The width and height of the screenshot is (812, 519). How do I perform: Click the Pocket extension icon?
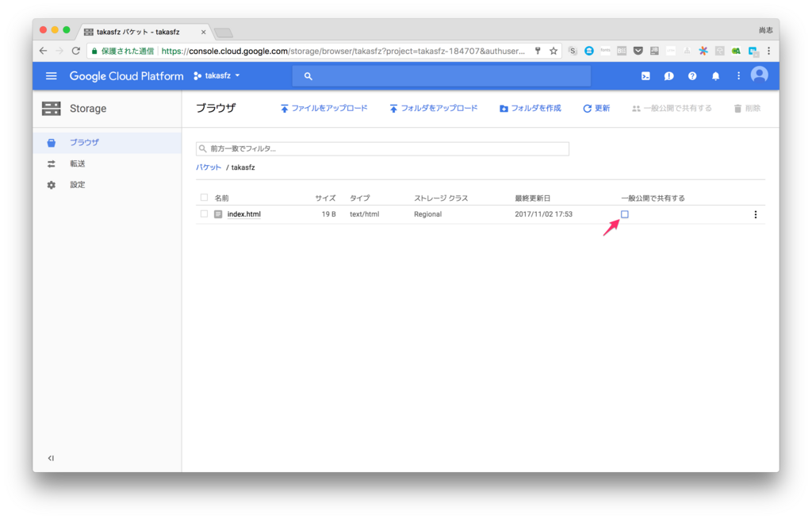[638, 51]
